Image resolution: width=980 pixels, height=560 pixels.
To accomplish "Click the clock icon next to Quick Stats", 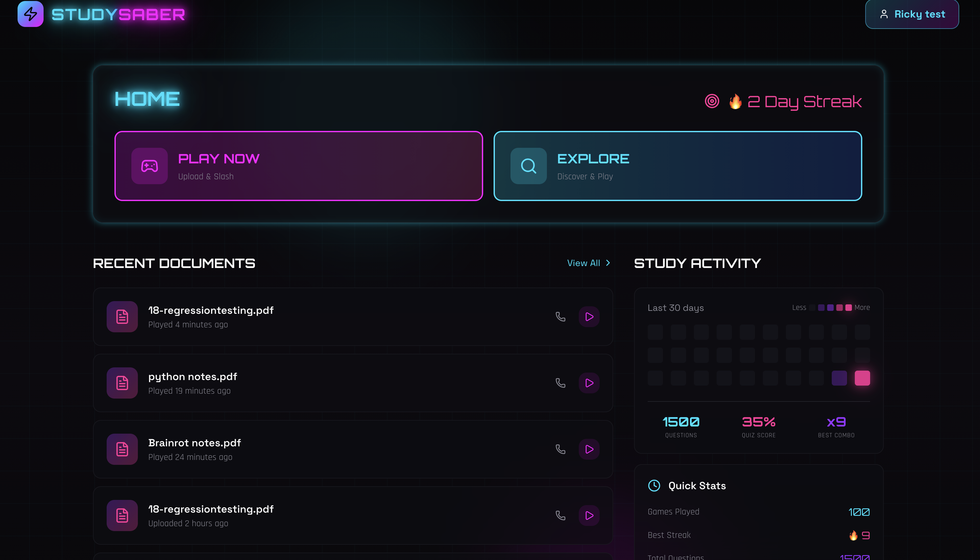I will pos(654,485).
